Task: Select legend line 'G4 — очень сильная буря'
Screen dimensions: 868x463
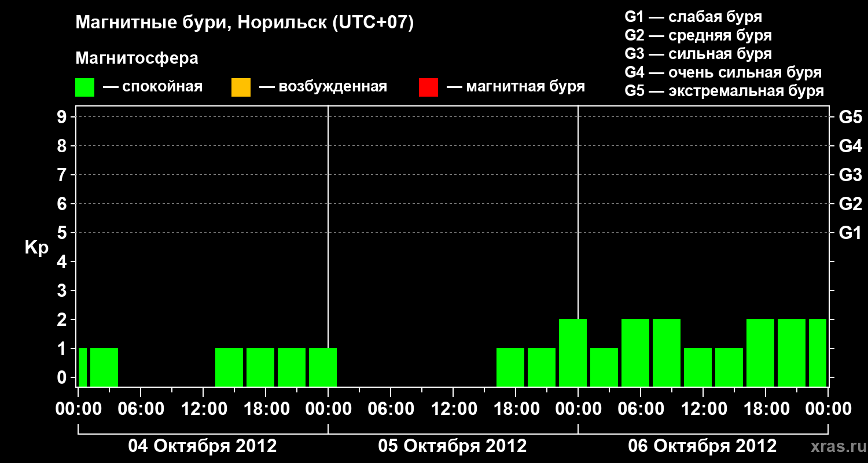Action: click(x=723, y=72)
